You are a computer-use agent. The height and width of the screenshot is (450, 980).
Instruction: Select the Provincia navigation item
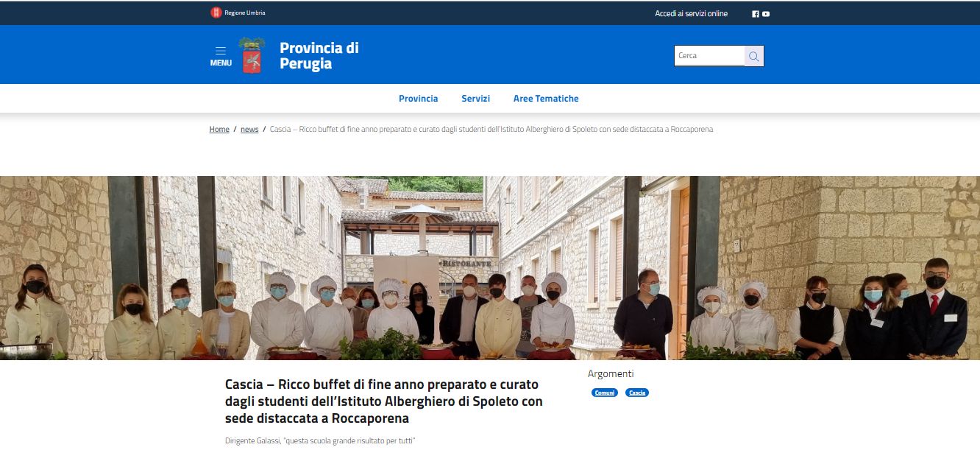point(418,99)
